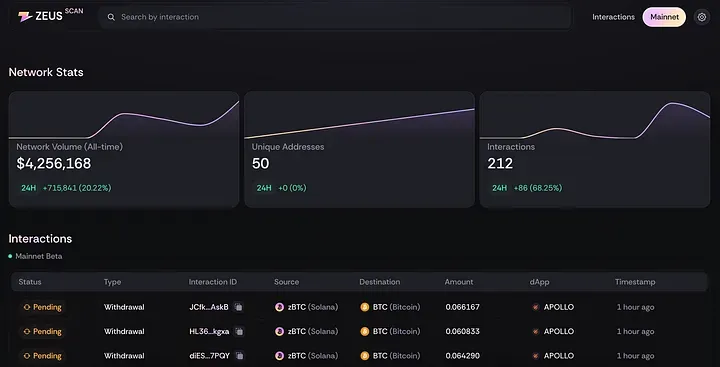The width and height of the screenshot is (720, 367).
Task: Copy the HL36...kgxa interaction ID
Action: (x=239, y=332)
